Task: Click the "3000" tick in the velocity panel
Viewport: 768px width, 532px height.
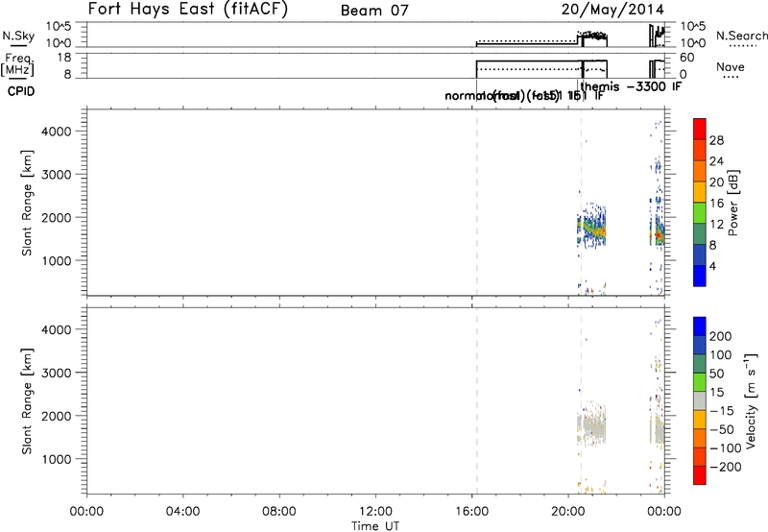Action: click(x=56, y=373)
